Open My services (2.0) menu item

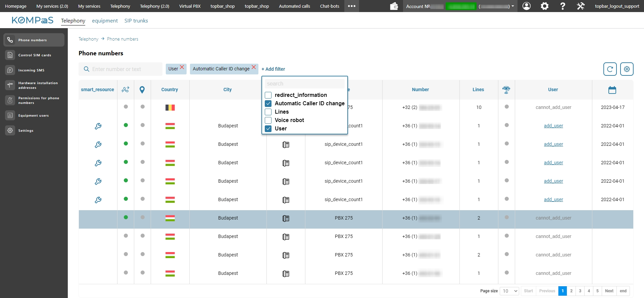pos(52,6)
